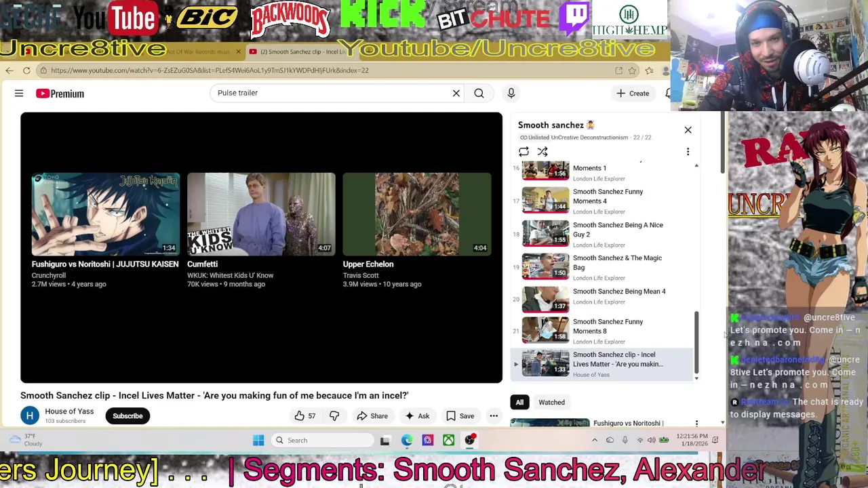This screenshot has width=868, height=488.
Task: Open options for Fushiguro vs Noritoshi recommendation
Action: click(696, 424)
